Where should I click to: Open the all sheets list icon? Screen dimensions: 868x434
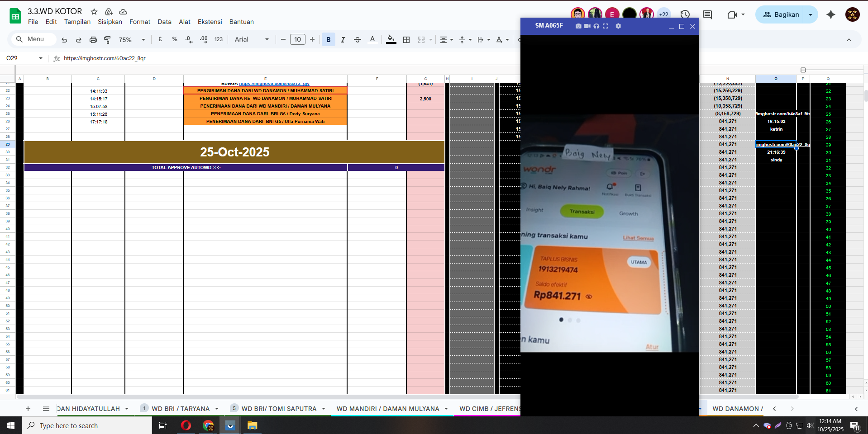pyautogui.click(x=46, y=409)
